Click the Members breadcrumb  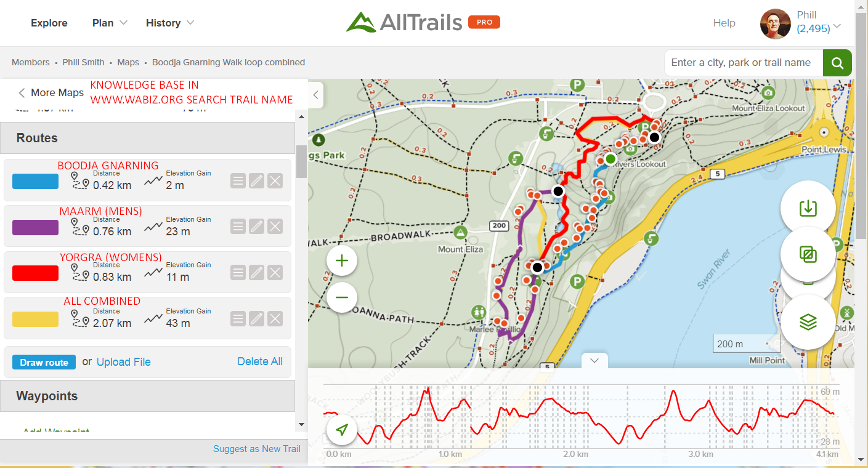31,62
